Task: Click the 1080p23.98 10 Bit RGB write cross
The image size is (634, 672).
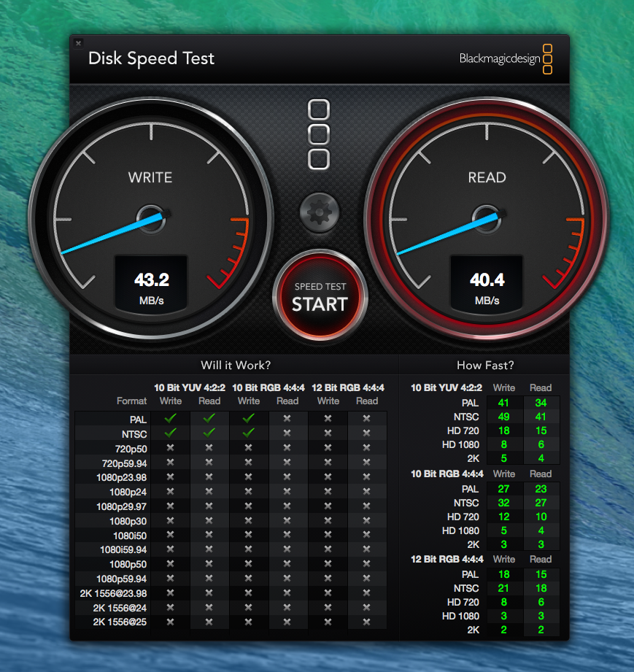Action: click(249, 476)
